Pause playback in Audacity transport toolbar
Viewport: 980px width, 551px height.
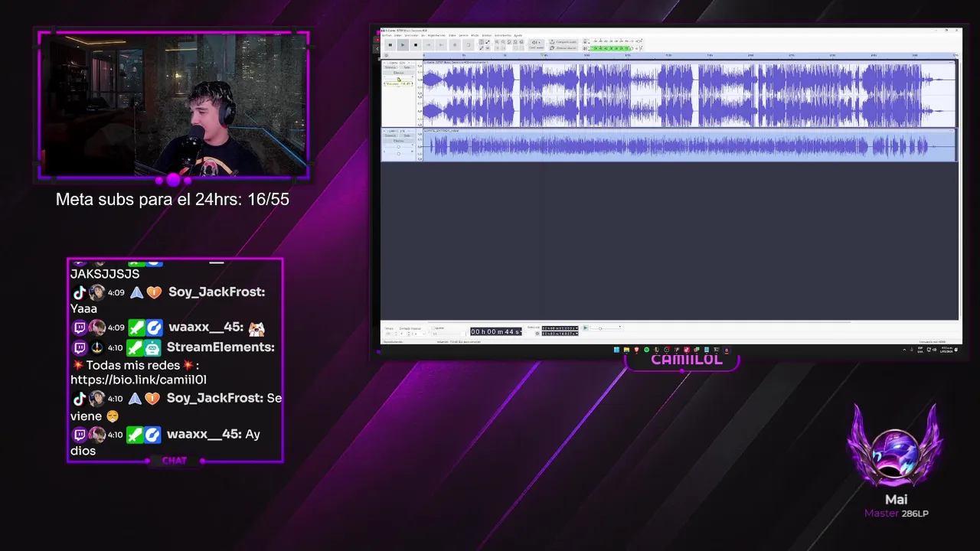click(x=390, y=44)
